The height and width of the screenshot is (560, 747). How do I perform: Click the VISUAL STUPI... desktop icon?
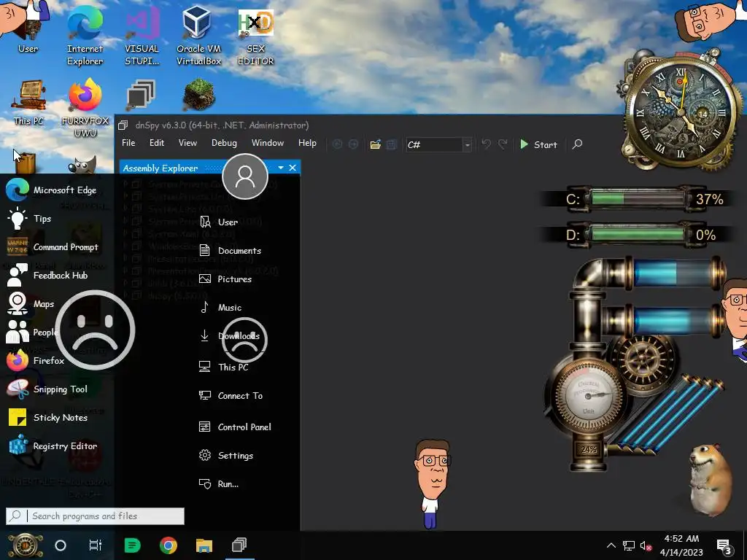click(x=142, y=34)
